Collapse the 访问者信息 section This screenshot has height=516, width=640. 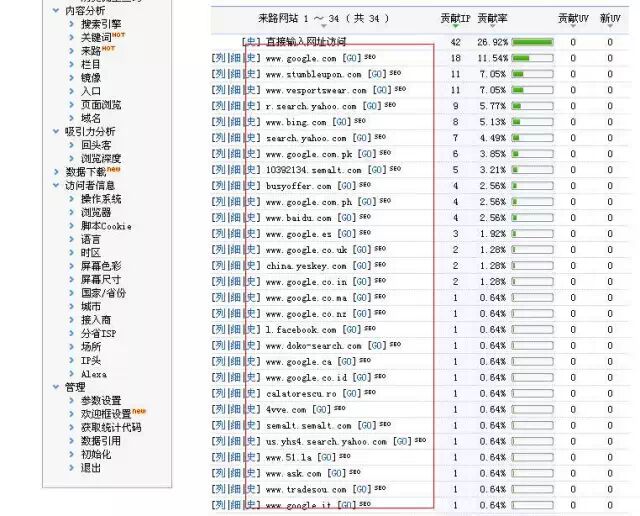tap(56, 185)
